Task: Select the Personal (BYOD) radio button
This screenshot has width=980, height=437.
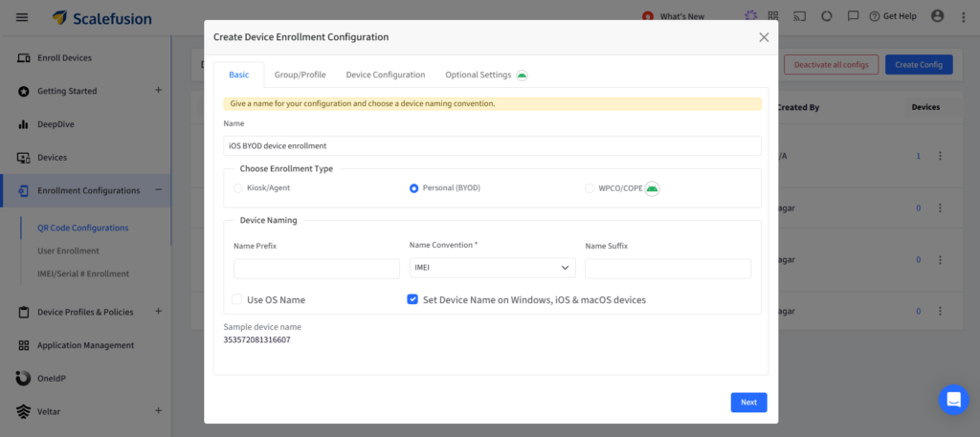Action: point(413,188)
